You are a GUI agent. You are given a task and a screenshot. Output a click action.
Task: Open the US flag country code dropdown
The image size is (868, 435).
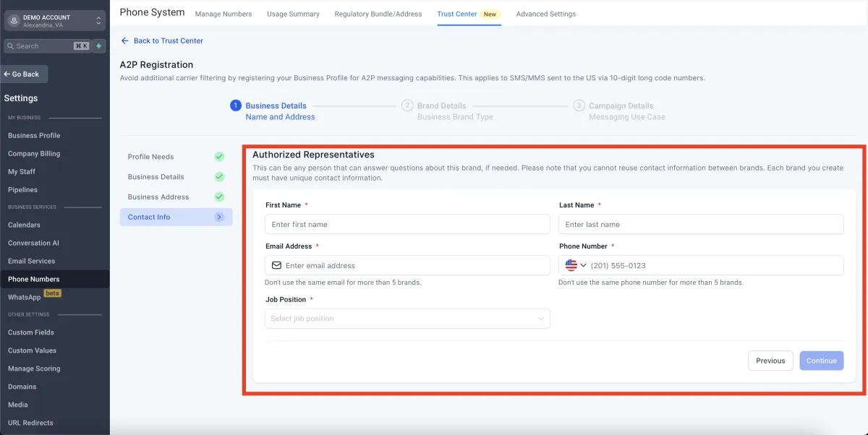576,265
